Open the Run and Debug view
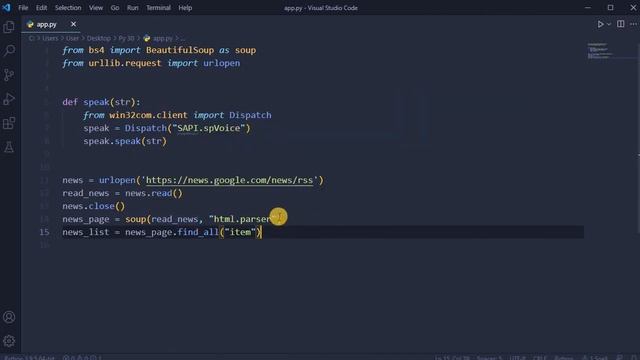Viewport: 640px width, 360px height. click(9, 99)
